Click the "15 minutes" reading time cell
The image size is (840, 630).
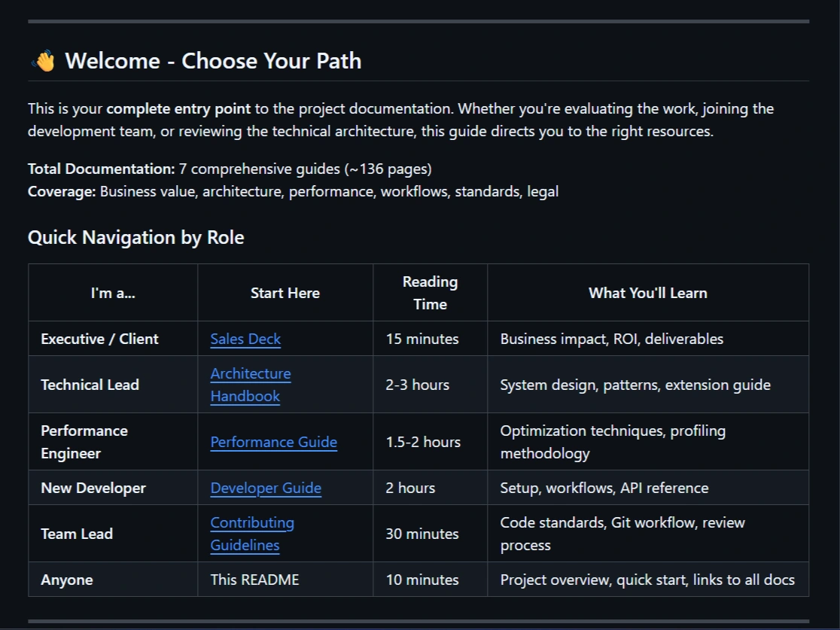pos(422,339)
